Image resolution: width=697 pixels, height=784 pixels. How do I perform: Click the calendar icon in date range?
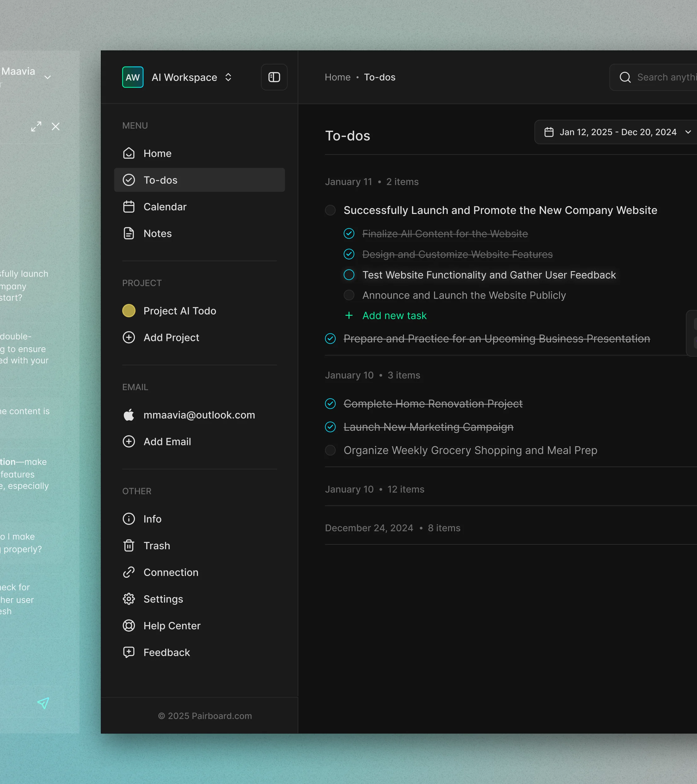(549, 132)
